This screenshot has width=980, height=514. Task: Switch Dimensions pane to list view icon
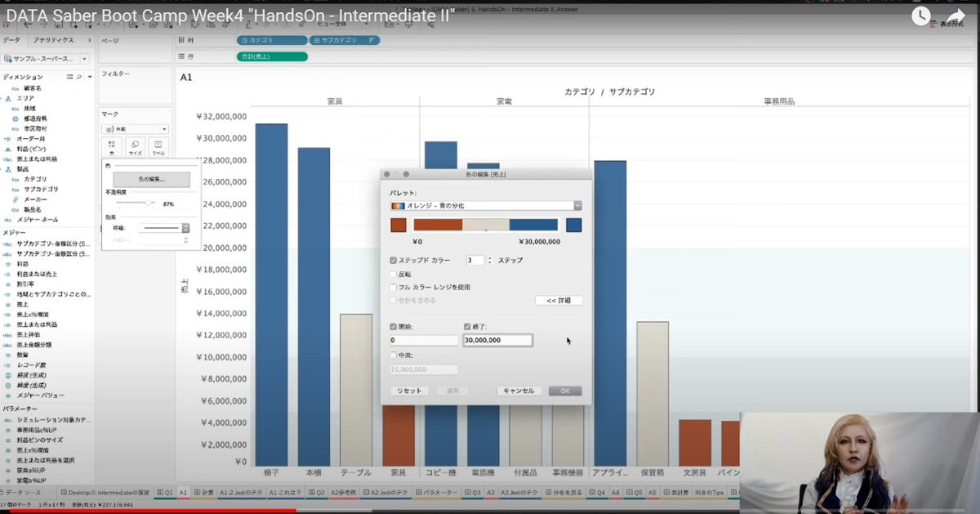70,77
